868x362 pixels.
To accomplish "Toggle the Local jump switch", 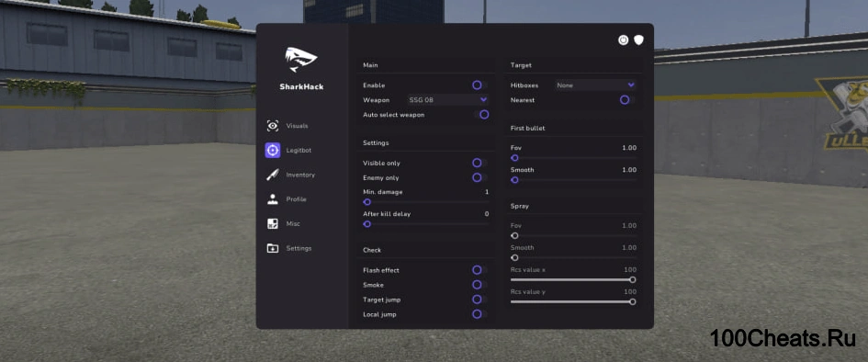I will click(479, 314).
